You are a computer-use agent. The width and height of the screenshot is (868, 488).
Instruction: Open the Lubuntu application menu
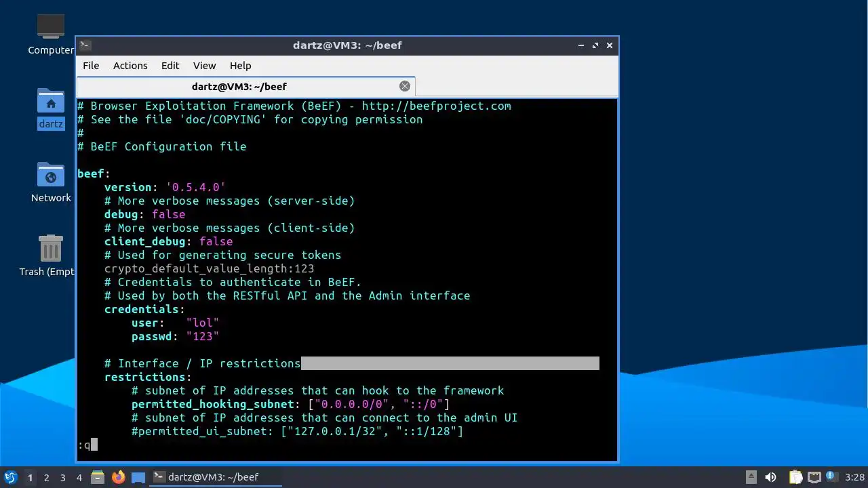(10, 477)
